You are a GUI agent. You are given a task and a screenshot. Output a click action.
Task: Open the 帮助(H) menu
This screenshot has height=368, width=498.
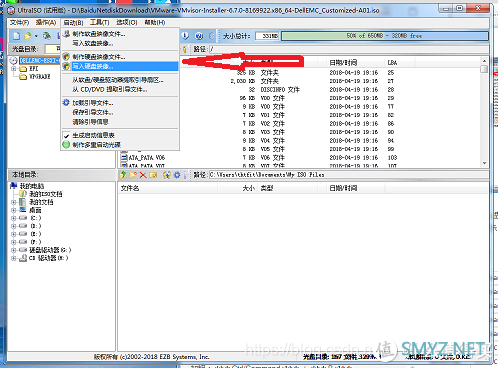(x=155, y=22)
